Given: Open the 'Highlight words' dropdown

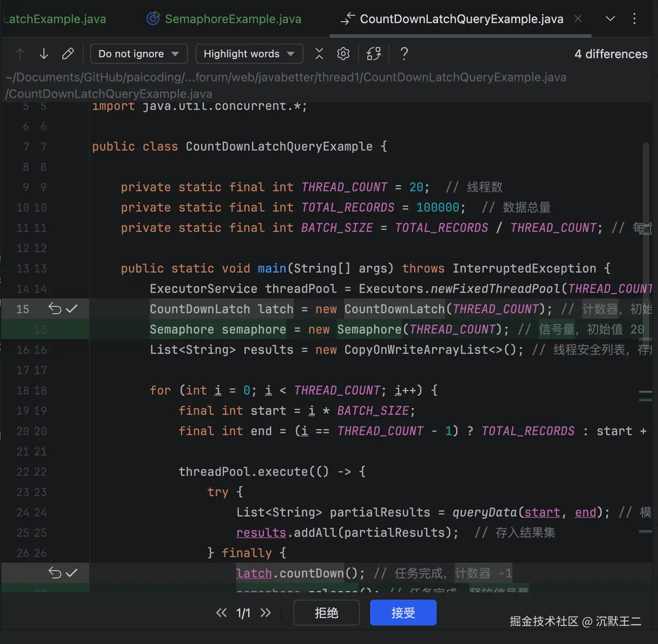Looking at the screenshot, I should pyautogui.click(x=249, y=54).
